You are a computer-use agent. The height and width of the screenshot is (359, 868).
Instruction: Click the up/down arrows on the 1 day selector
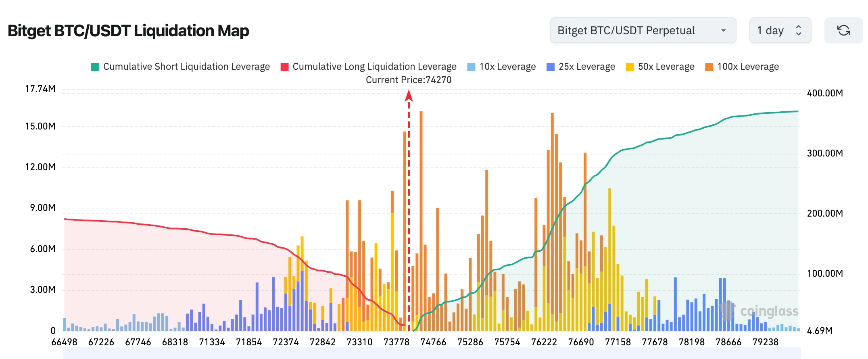[x=798, y=30]
